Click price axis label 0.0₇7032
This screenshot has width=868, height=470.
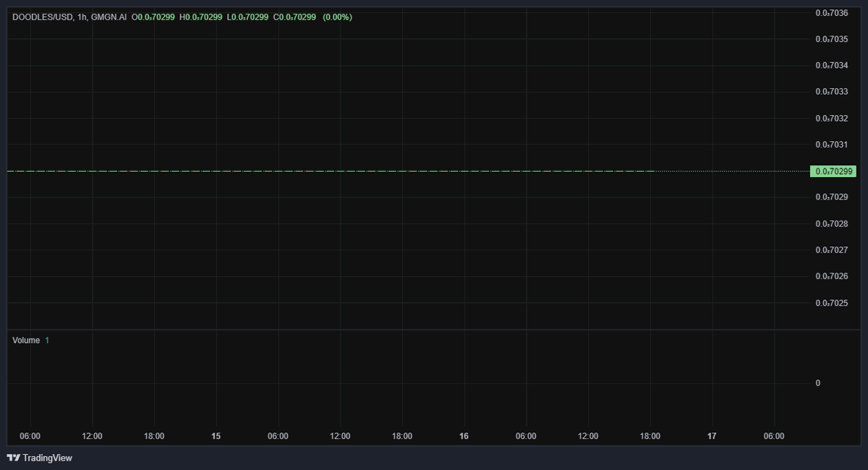(x=832, y=118)
